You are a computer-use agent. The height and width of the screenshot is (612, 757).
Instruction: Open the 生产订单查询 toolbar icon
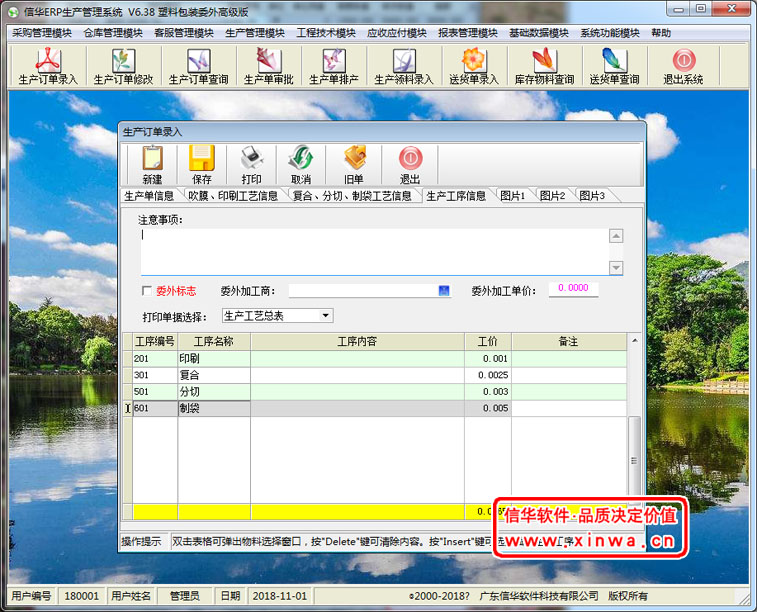tap(198, 66)
